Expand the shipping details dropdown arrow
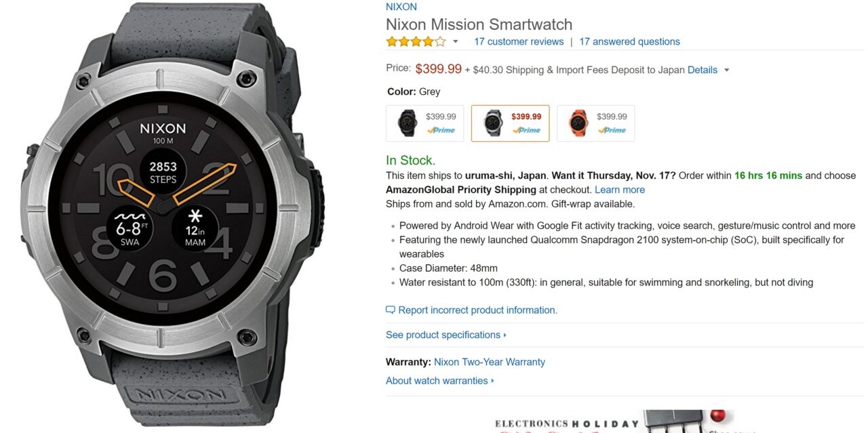This screenshot has height=433, width=868. [x=727, y=70]
